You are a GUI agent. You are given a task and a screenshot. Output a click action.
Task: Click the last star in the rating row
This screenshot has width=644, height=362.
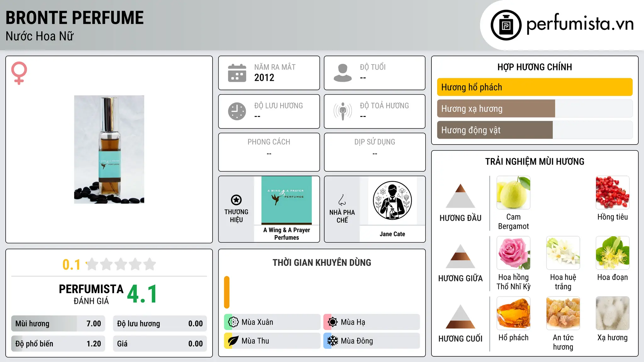pyautogui.click(x=150, y=264)
